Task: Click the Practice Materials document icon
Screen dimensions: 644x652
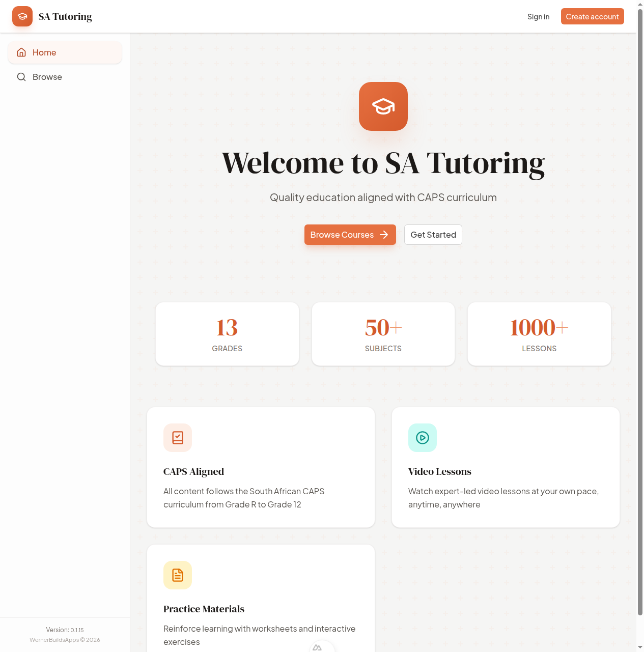Action: pyautogui.click(x=178, y=575)
